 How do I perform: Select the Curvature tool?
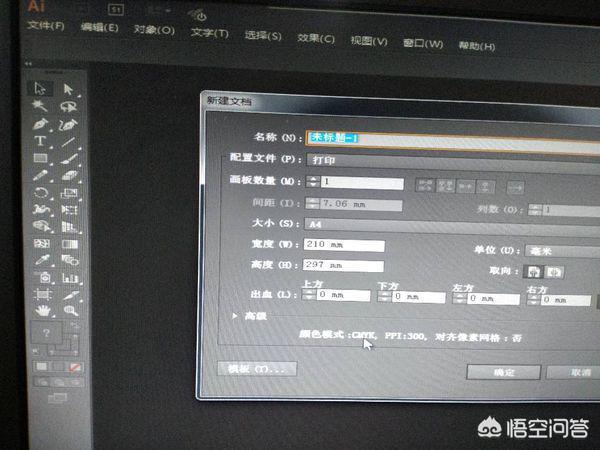[x=69, y=124]
